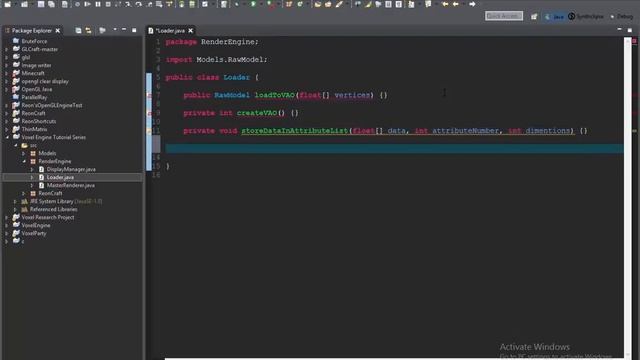Viewport: 640px width, 360px height.
Task: Close the Package Explorer view
Action: pyautogui.click(x=58, y=31)
